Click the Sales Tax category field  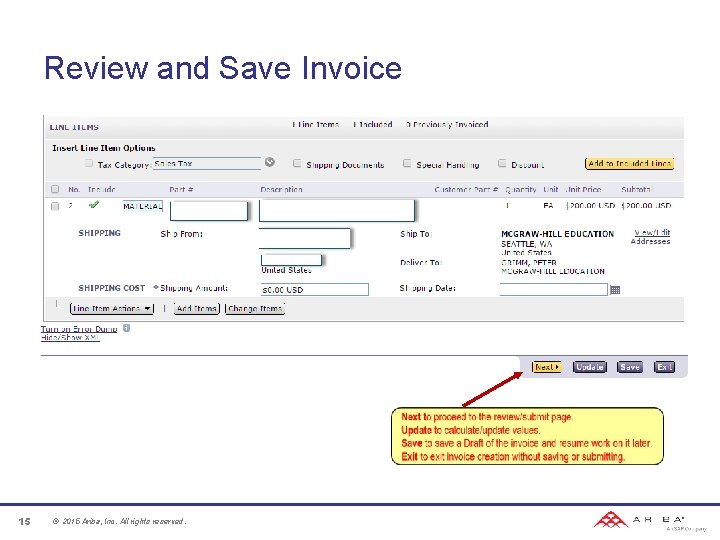(207, 163)
